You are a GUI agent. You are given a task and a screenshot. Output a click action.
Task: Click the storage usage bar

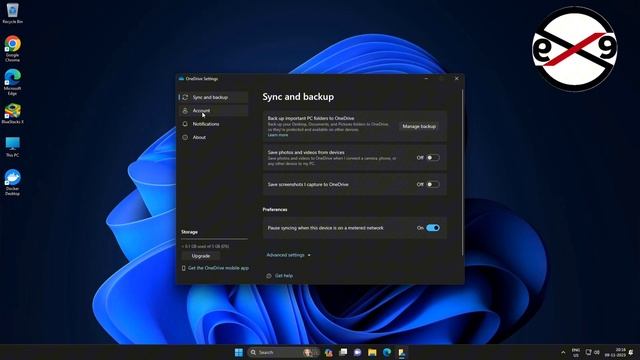[214, 239]
